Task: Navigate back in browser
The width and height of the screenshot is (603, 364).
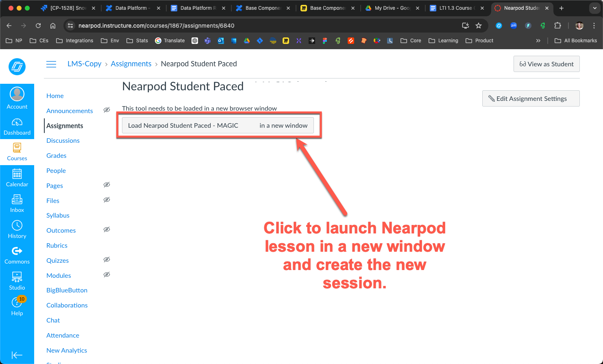Action: pos(9,26)
